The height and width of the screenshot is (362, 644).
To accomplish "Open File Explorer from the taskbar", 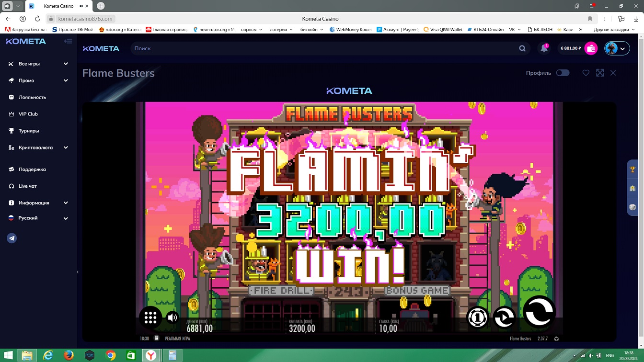I will (x=27, y=355).
